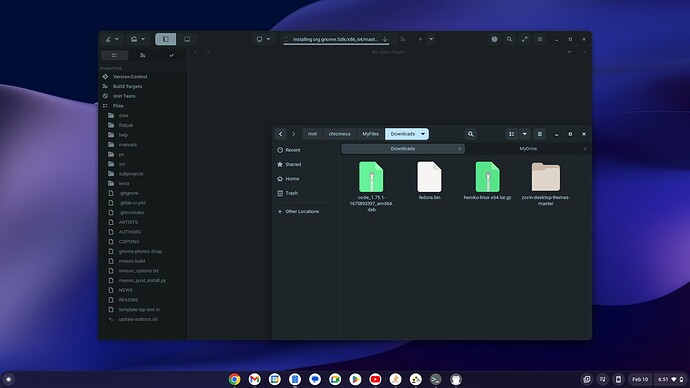
Task: Select the .gitlab-ci.yml file
Action: point(132,202)
